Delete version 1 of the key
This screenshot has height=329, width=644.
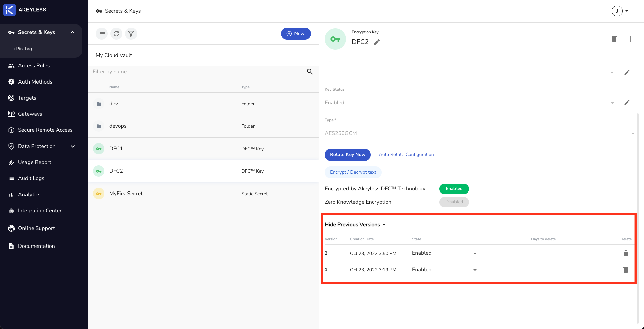tap(625, 270)
